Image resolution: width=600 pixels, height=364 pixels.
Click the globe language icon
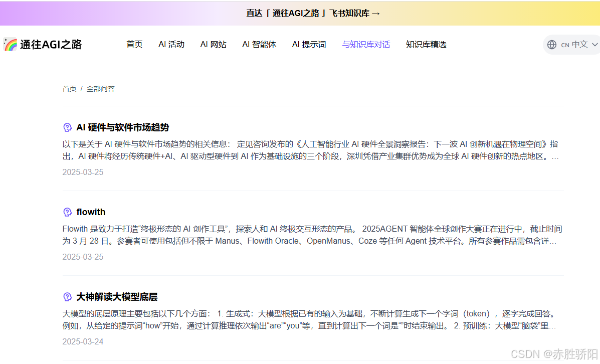tap(552, 45)
